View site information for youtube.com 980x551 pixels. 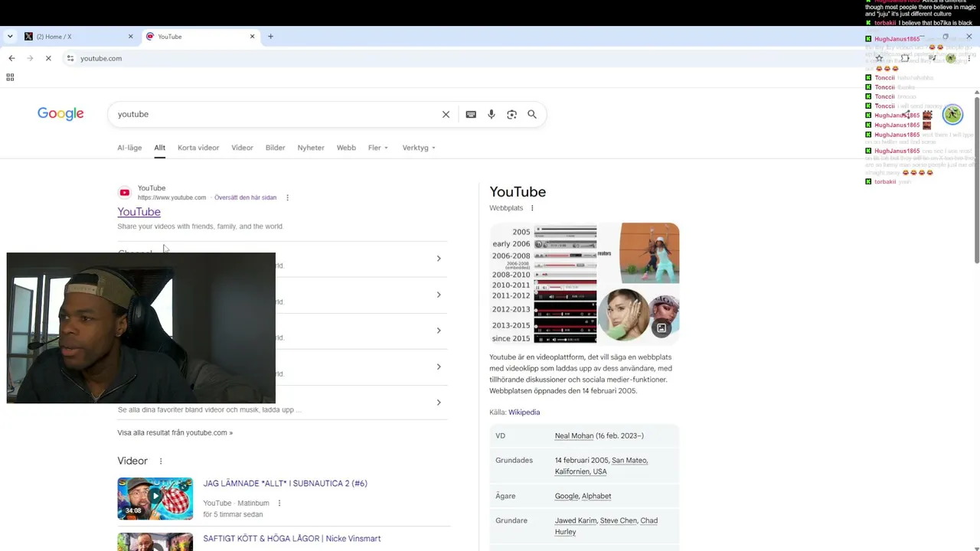[70, 58]
